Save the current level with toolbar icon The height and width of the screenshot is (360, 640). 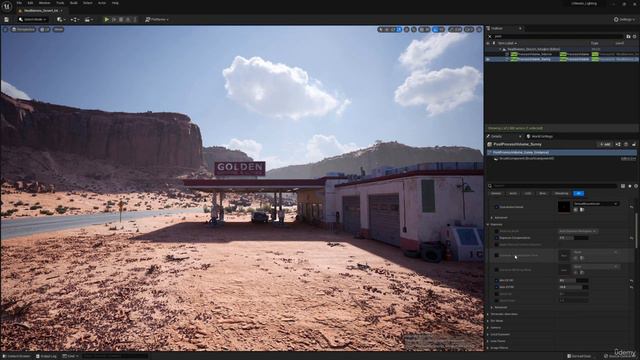[x=6, y=20]
